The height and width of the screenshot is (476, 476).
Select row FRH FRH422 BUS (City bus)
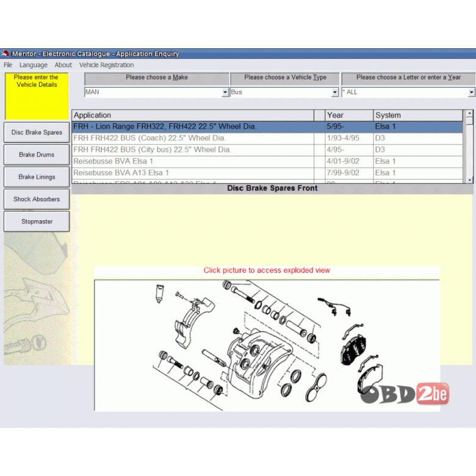click(267, 150)
